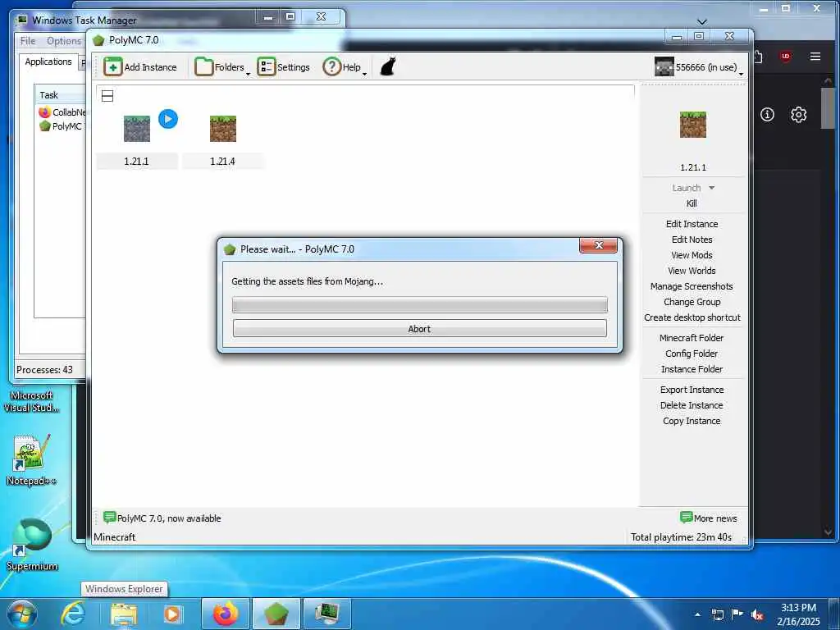Screen dimensions: 840x630
Task: Click the info circle icon in browser
Action: [x=767, y=114]
